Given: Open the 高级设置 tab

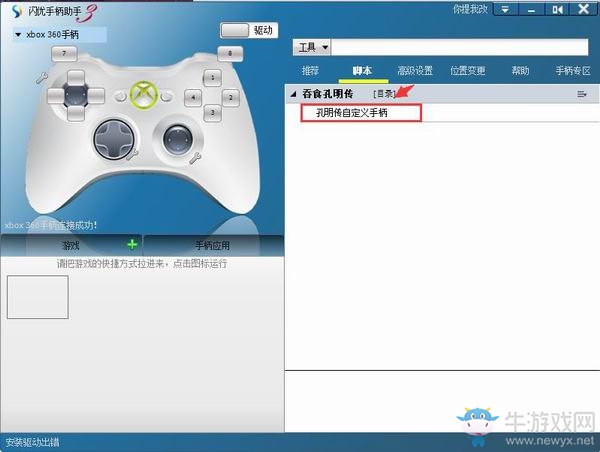Looking at the screenshot, I should click(x=415, y=71).
